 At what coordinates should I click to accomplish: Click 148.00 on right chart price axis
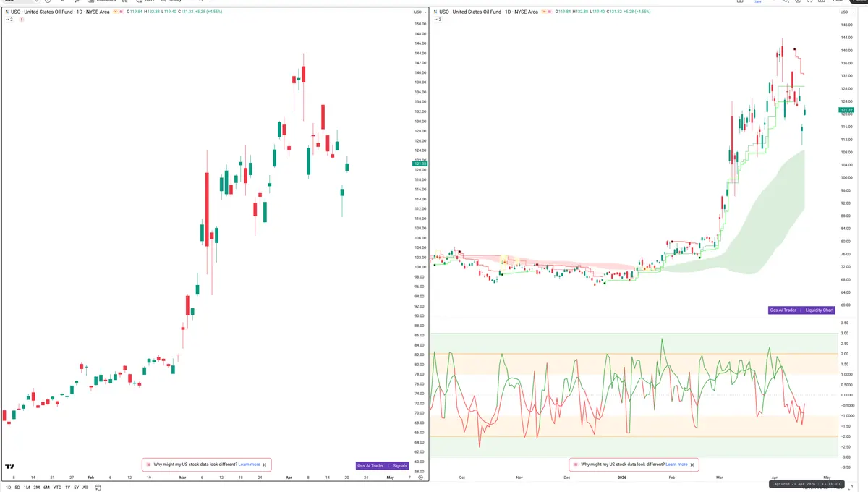coord(846,25)
